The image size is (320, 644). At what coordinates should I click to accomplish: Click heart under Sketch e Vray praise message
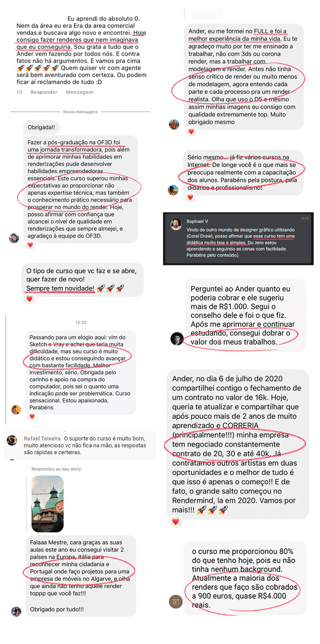(x=32, y=416)
